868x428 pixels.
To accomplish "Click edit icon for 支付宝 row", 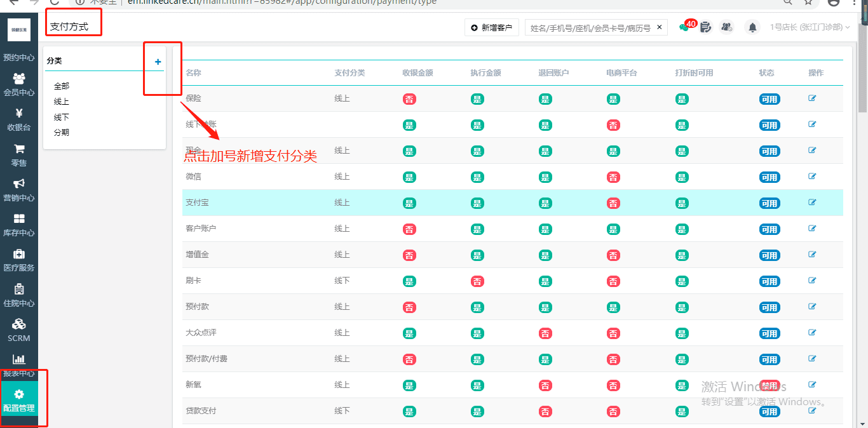I will (812, 203).
